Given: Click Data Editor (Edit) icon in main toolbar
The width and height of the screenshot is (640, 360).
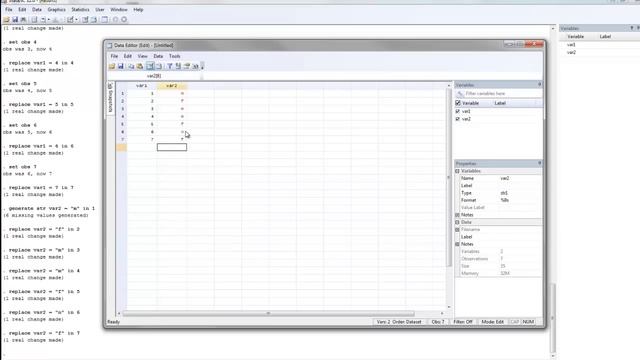Looking at the screenshot, I should pyautogui.click(x=85, y=19).
